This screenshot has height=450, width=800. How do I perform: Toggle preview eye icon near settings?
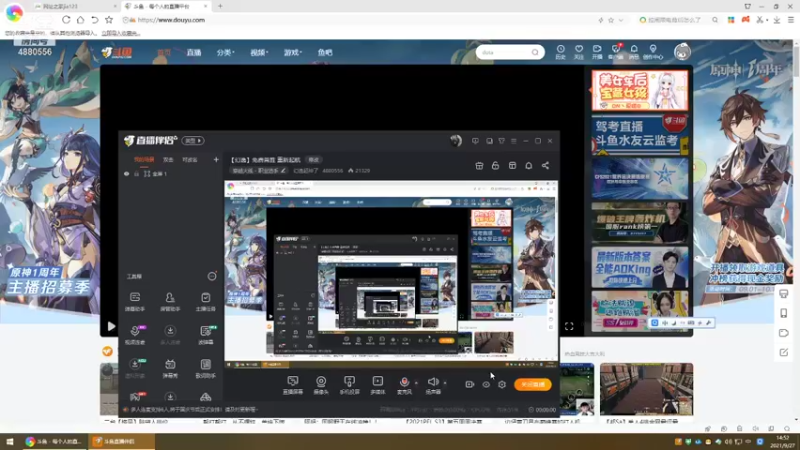click(x=486, y=385)
